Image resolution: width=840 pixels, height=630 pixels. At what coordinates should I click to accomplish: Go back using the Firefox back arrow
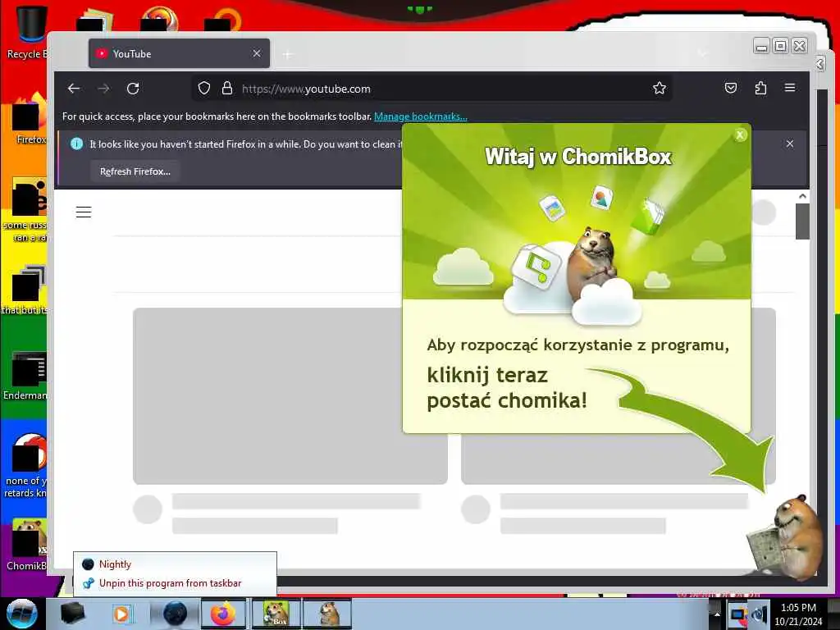pyautogui.click(x=74, y=89)
